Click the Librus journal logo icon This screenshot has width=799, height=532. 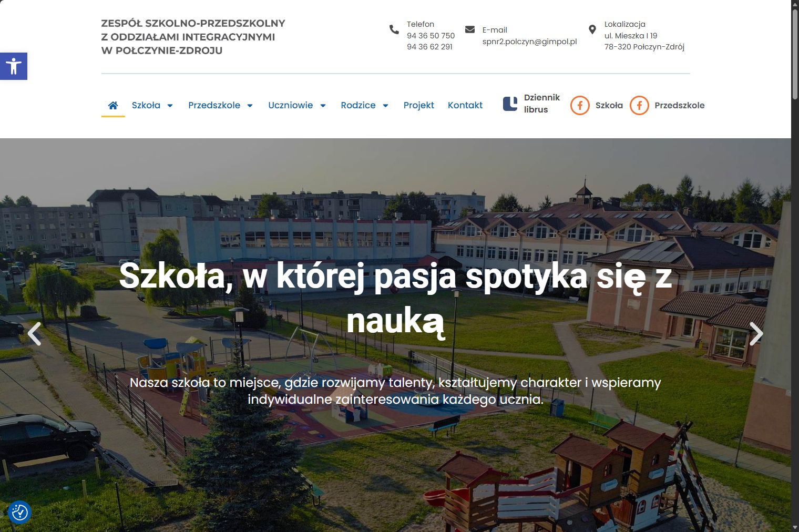(510, 104)
